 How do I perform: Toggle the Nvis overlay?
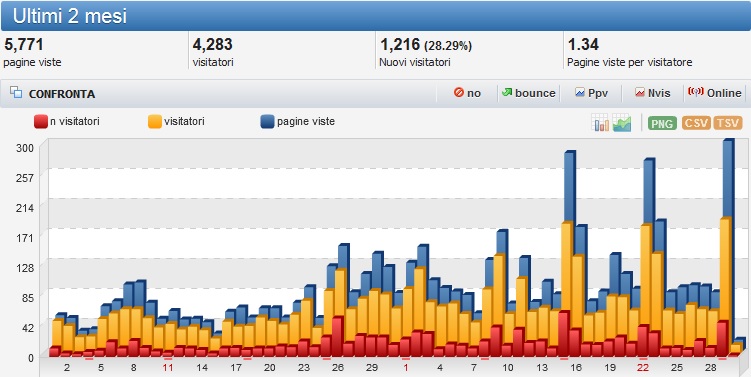(x=653, y=93)
